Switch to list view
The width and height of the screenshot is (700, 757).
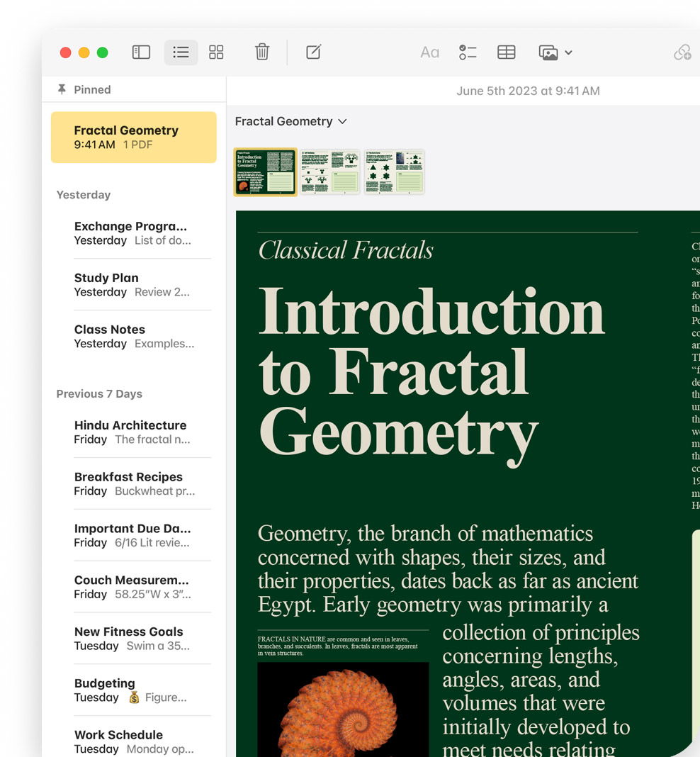(181, 52)
